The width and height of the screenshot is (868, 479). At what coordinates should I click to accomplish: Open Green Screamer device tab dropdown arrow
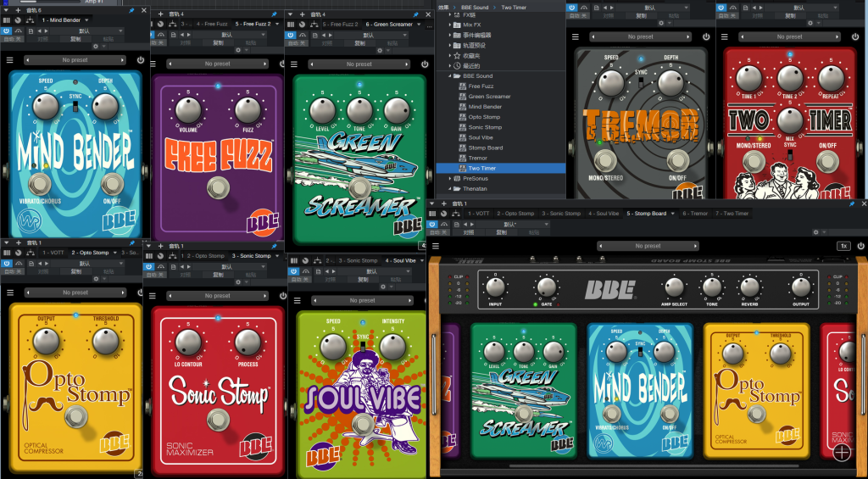tap(419, 25)
